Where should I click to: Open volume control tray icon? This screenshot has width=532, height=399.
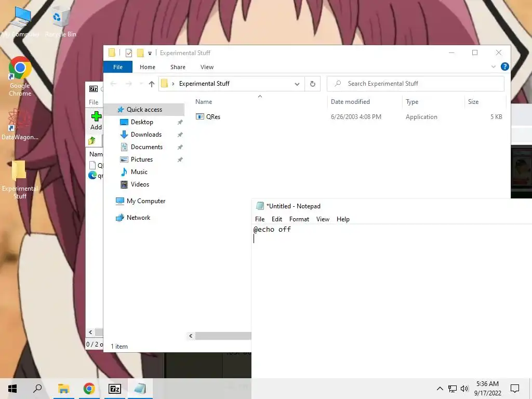pyautogui.click(x=464, y=389)
